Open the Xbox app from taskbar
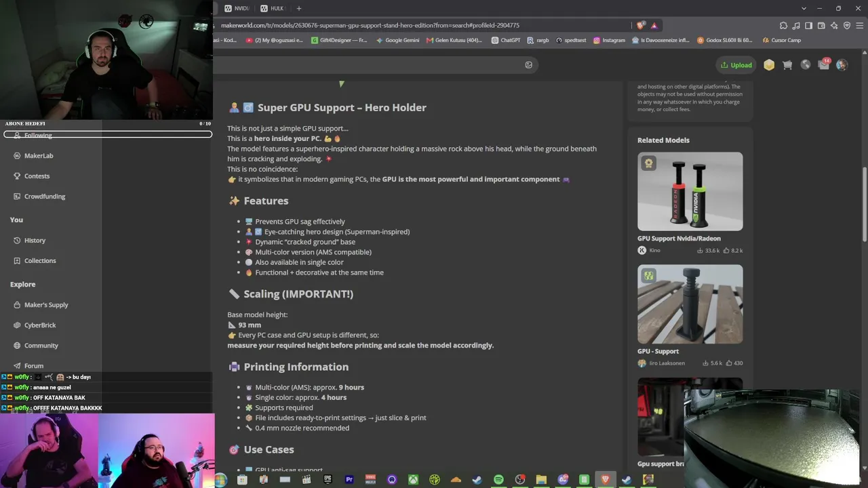This screenshot has width=868, height=488. tap(413, 480)
